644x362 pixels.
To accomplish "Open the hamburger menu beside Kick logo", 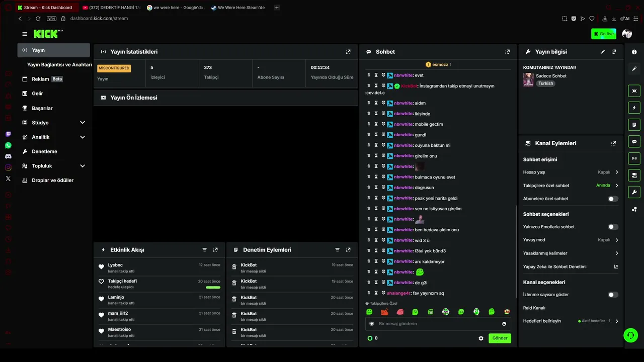I will (x=25, y=34).
